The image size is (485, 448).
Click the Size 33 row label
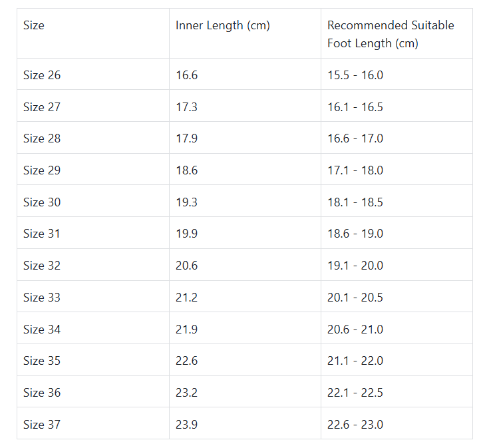pyautogui.click(x=42, y=298)
